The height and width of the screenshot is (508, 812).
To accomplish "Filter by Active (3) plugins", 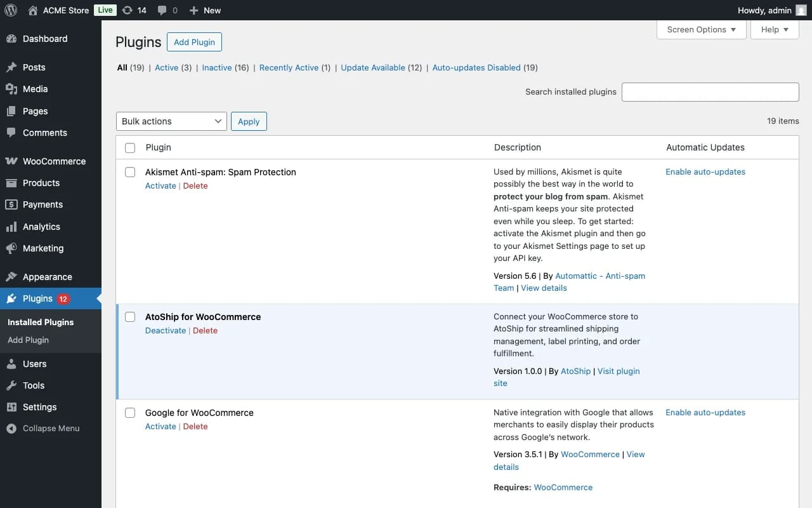I will [x=173, y=67].
